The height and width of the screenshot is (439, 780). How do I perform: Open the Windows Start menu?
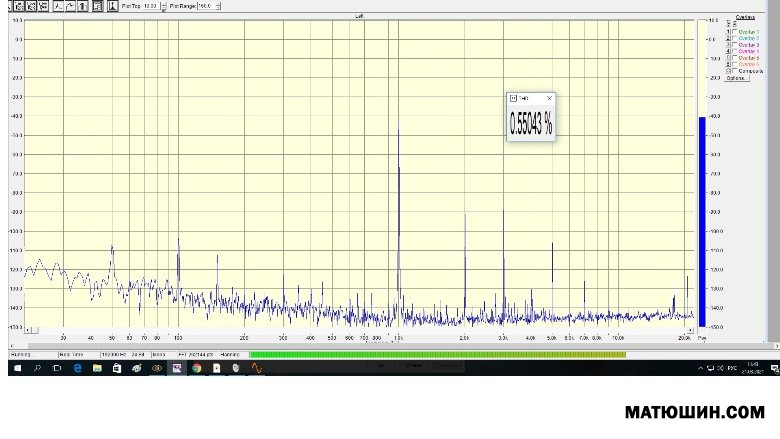tap(16, 368)
